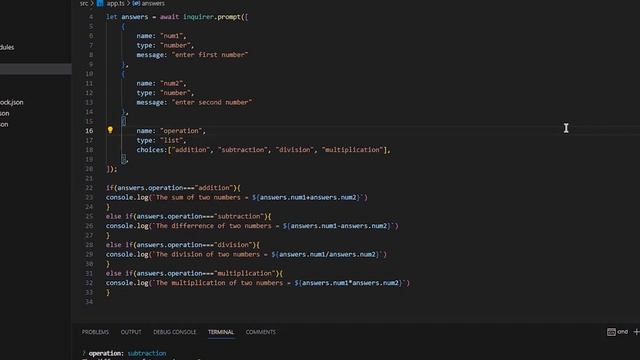Image resolution: width=640 pixels, height=360 pixels.
Task: Click "division" in the choices array
Action: tap(295, 150)
